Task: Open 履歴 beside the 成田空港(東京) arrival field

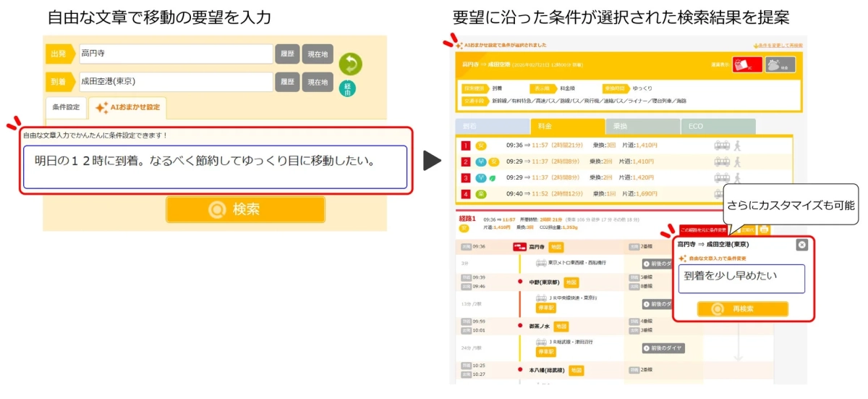Action: pos(286,82)
